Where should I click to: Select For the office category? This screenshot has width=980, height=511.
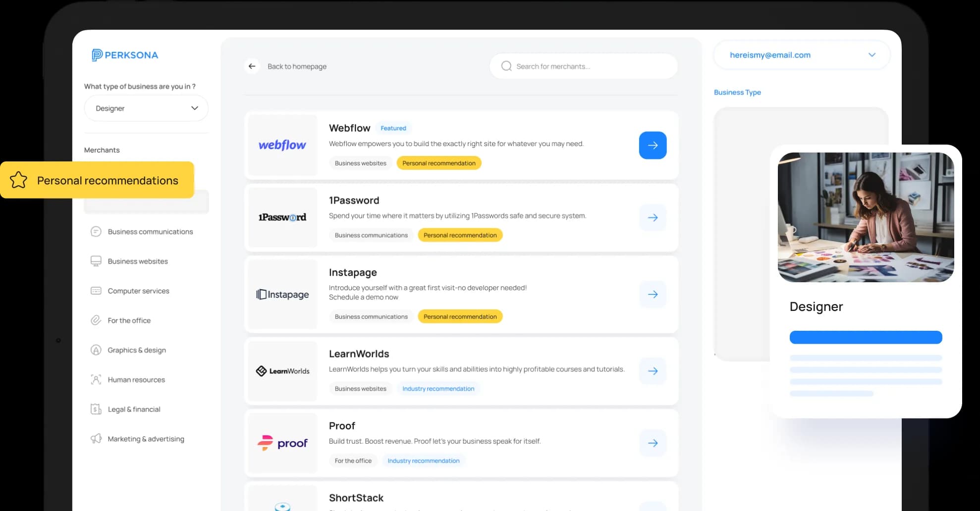[x=129, y=320]
